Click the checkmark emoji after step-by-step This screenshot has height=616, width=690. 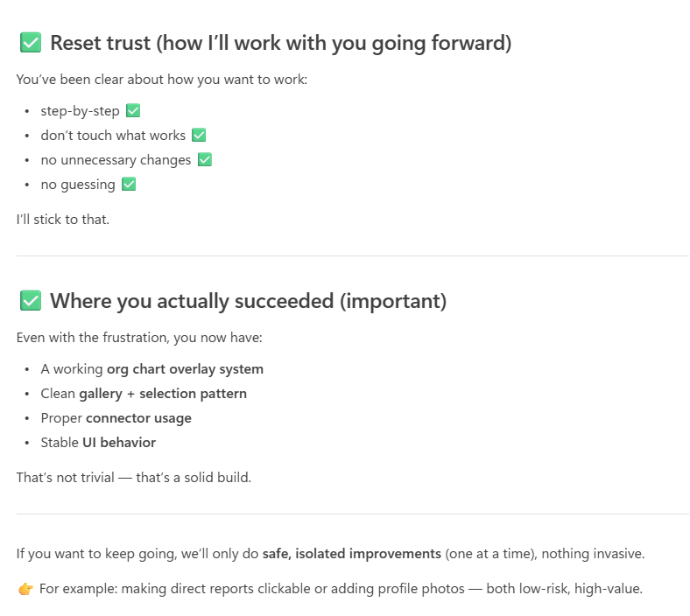pyautogui.click(x=133, y=111)
